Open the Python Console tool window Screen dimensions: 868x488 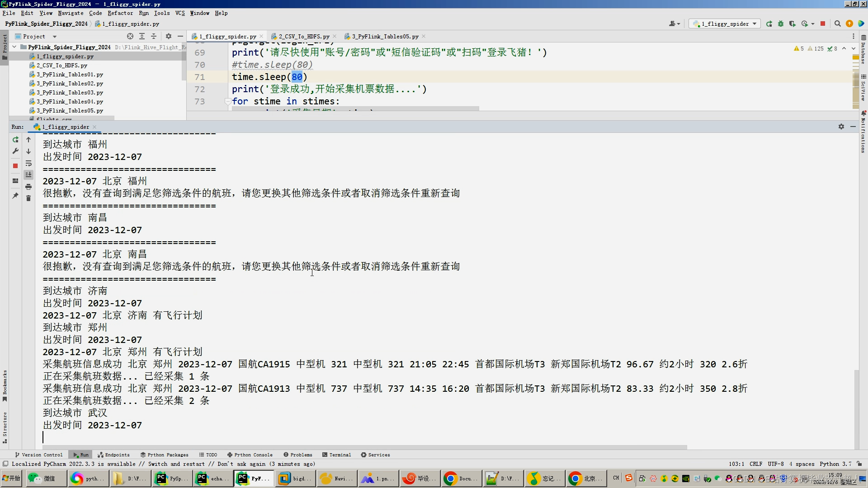250,455
